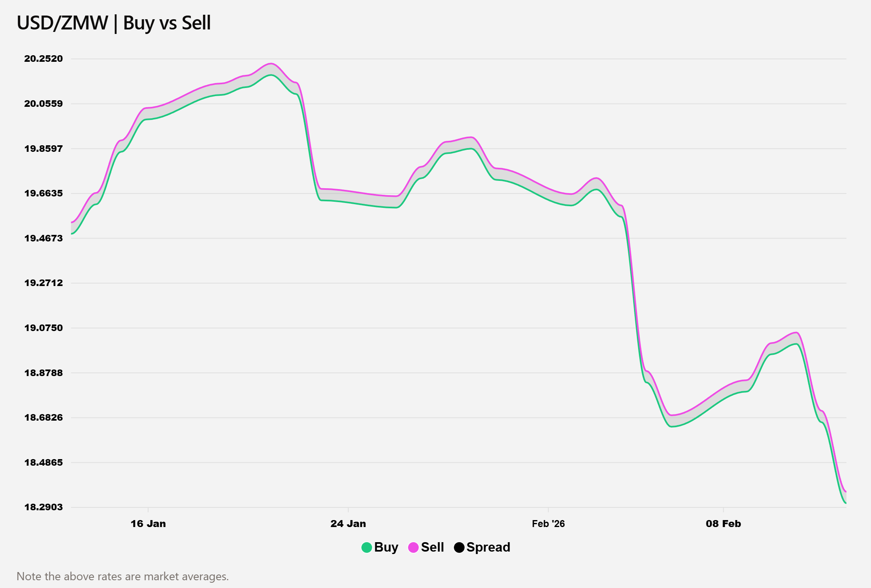Click the 20.2520 y-axis value label
Viewport: 871px width, 588px height.
point(44,59)
